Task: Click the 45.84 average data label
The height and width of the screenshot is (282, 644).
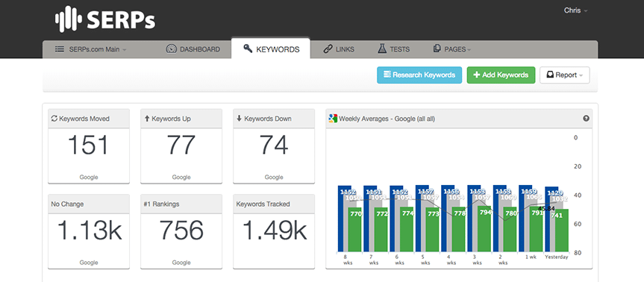Action: tap(546, 209)
